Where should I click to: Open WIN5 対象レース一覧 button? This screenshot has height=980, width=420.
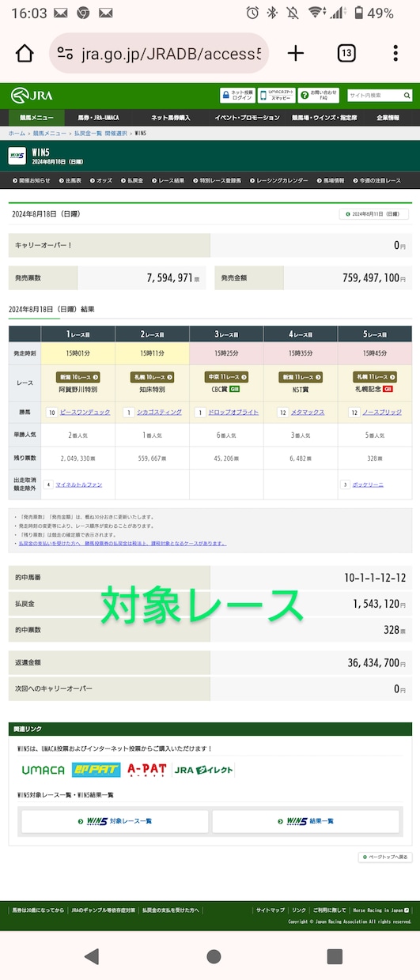click(x=115, y=821)
